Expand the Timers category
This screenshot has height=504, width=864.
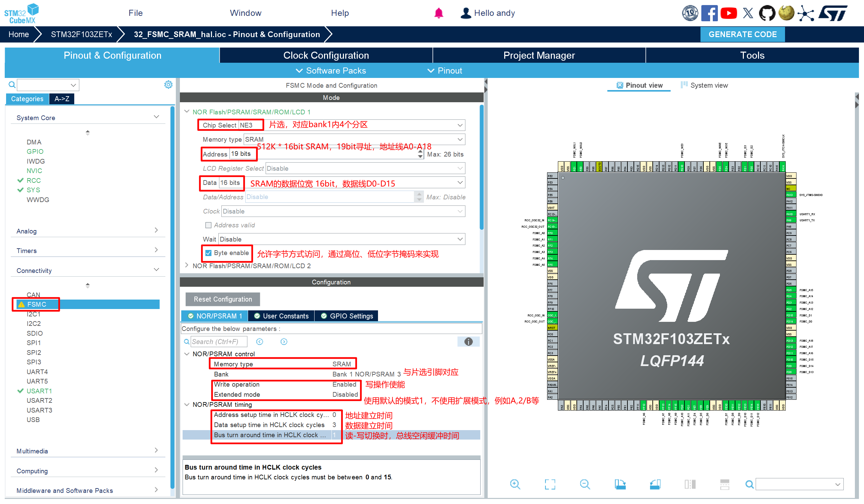(x=156, y=250)
